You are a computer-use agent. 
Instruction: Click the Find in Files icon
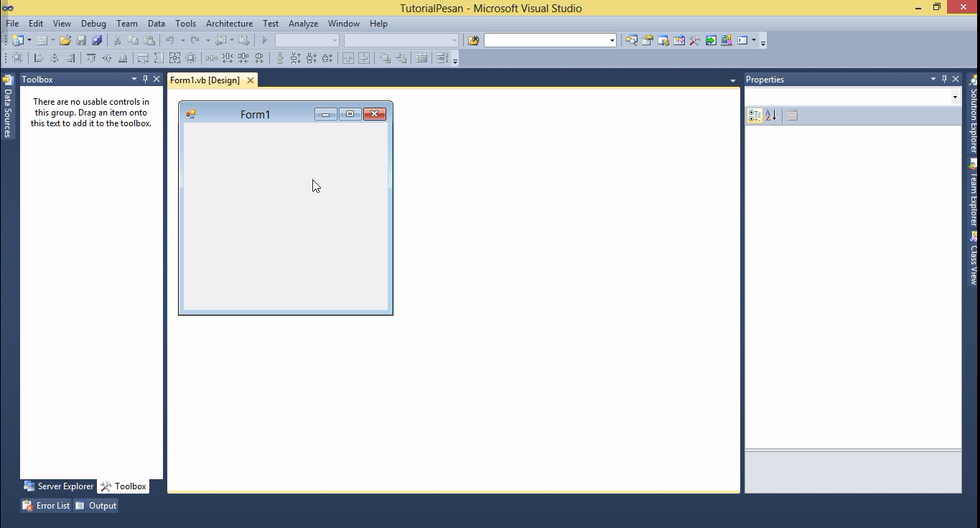(473, 40)
